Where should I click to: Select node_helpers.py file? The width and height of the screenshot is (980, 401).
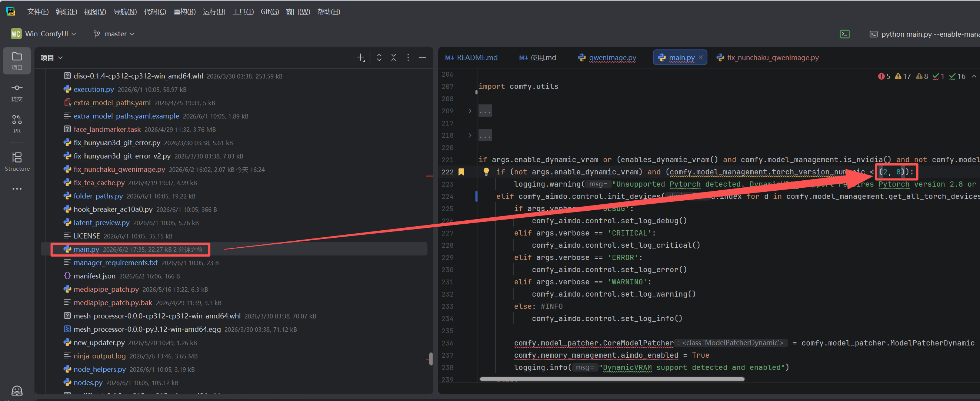[99, 369]
